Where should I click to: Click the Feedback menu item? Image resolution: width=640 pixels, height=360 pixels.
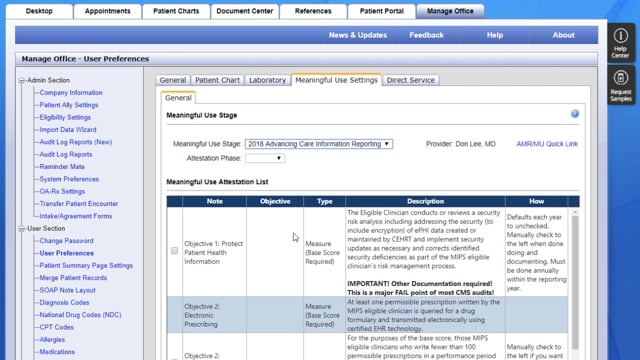427,35
